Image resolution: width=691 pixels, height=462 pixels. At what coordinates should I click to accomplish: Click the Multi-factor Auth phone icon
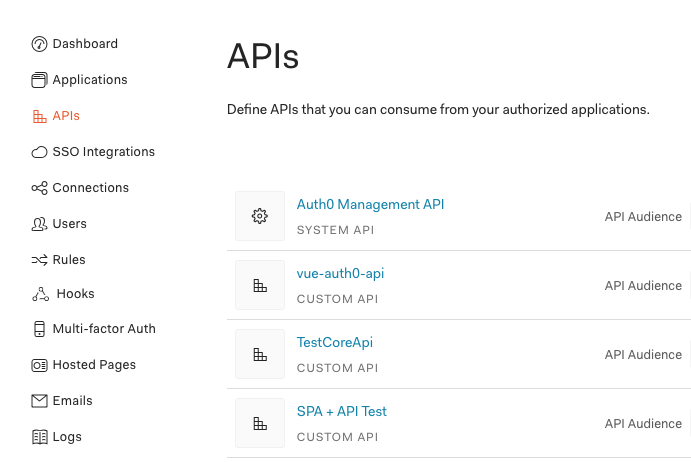(39, 329)
